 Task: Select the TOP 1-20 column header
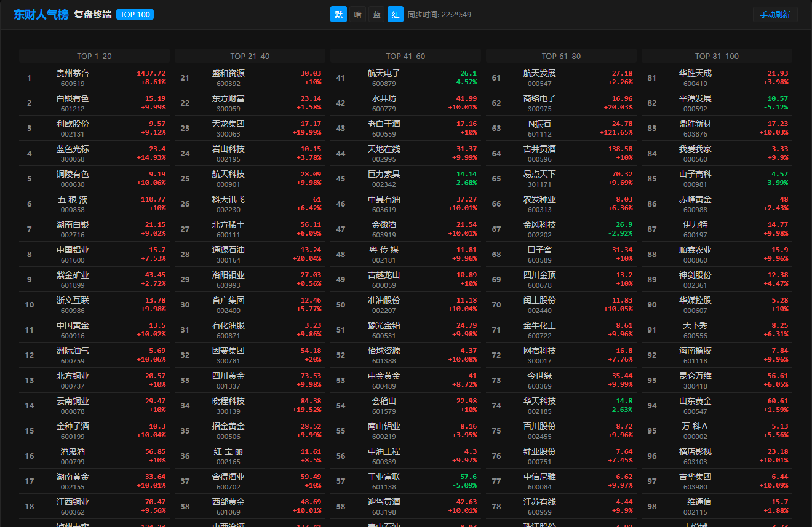94,56
